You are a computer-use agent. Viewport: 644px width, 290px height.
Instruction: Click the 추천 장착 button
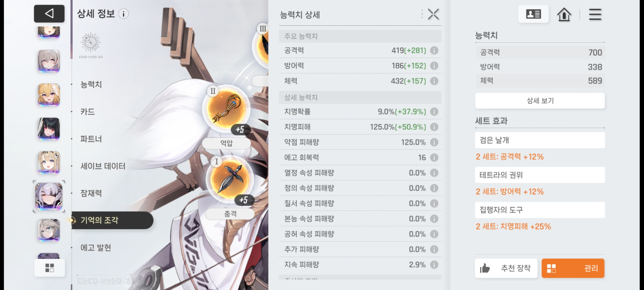pyautogui.click(x=506, y=268)
